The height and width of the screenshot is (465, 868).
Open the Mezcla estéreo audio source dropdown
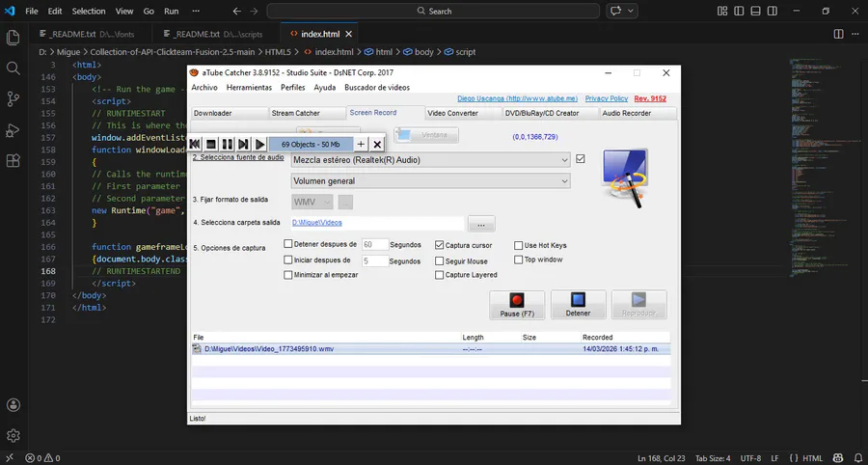click(x=431, y=160)
